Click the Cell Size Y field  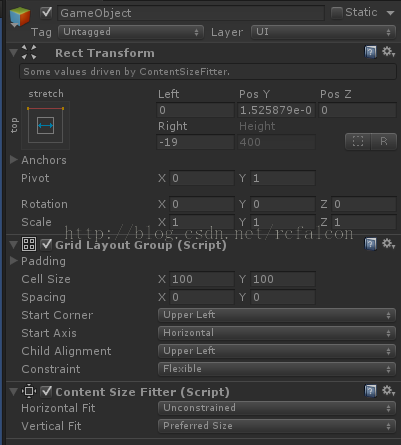283,279
